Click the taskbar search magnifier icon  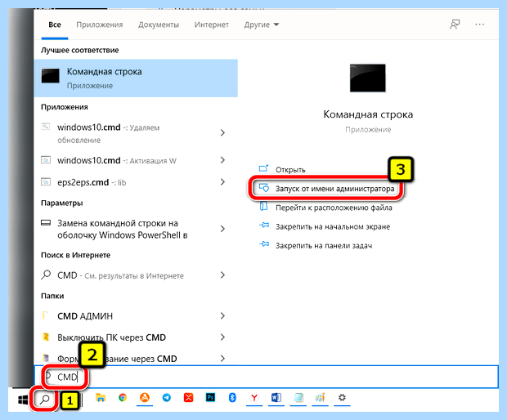tap(45, 400)
